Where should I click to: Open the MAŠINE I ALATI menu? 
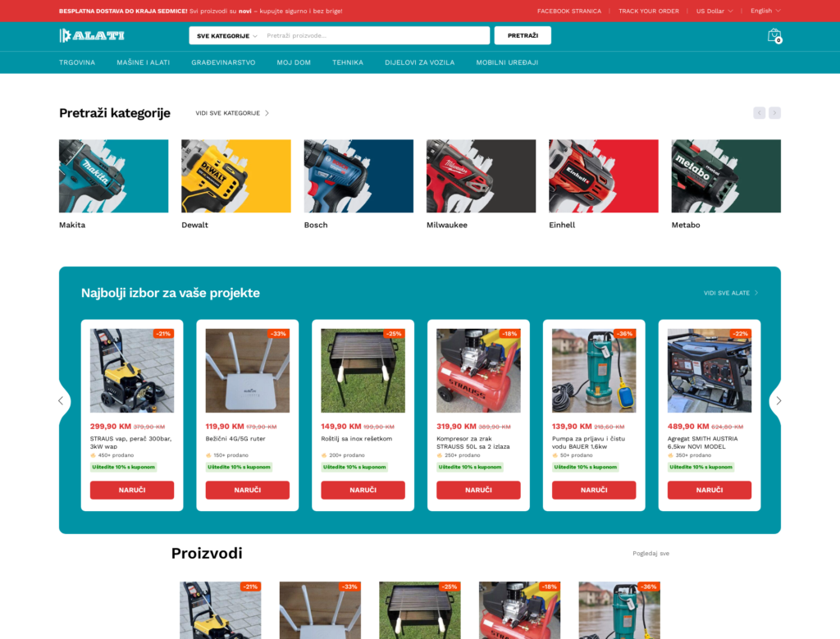(143, 62)
